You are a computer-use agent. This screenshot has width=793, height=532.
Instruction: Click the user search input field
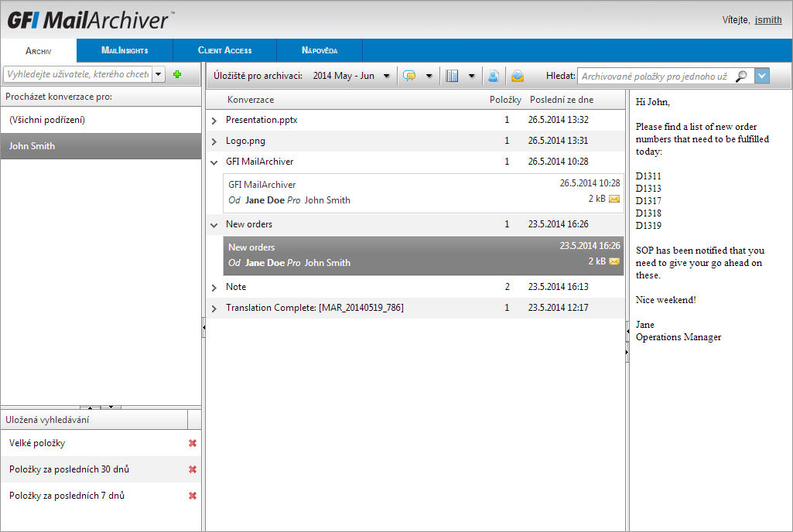click(78, 74)
